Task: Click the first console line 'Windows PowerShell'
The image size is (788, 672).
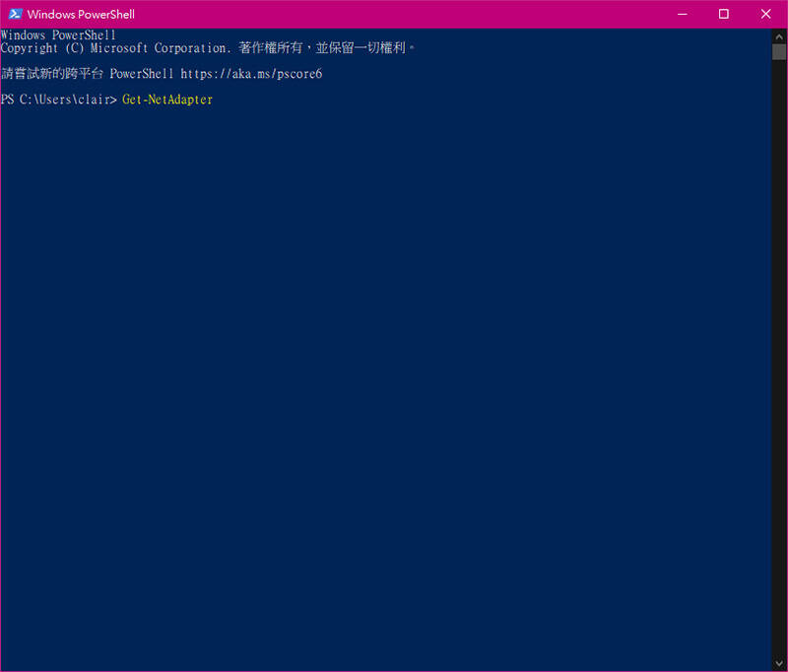Action: pyautogui.click(x=58, y=35)
